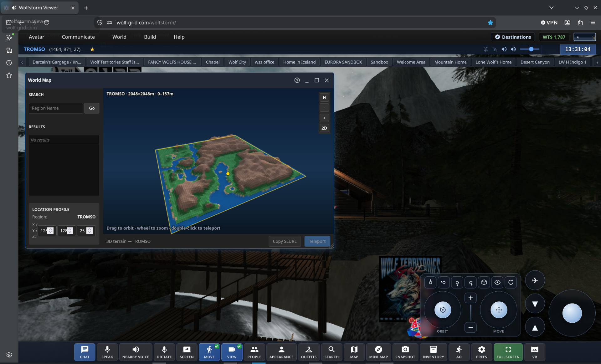Go to Wolf City favorite
Image resolution: width=601 pixels, height=364 pixels.
(237, 62)
